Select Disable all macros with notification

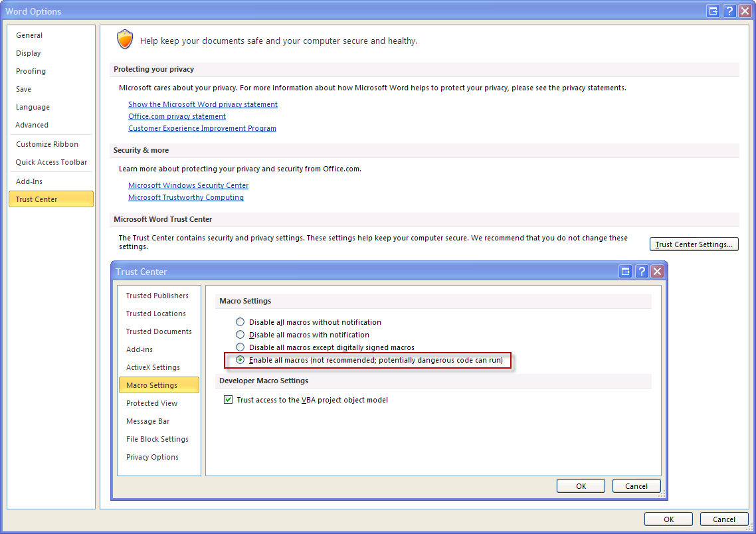coord(240,335)
